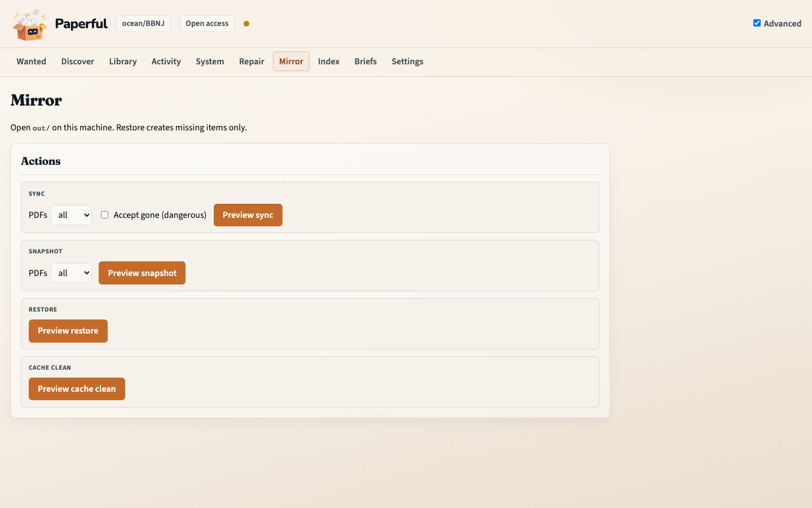Toggle the Advanced checkbox
Screen dimensions: 812x508
point(757,23)
